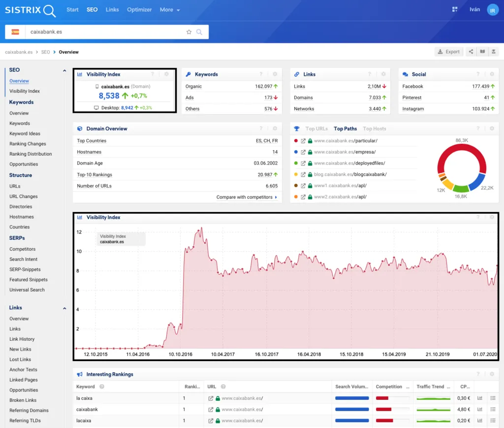Open external link icon for /deployedfiles/ path
Screen dimensions: 504x428
pyautogui.click(x=303, y=164)
